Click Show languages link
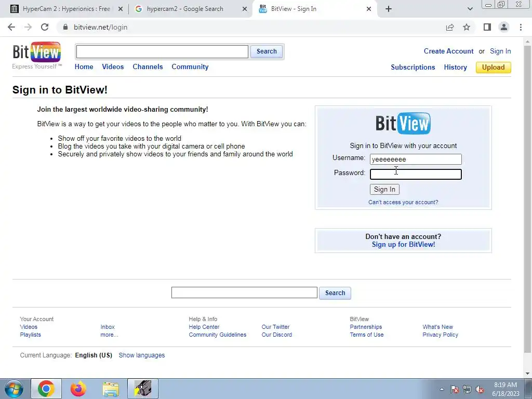Image resolution: width=532 pixels, height=399 pixels. pyautogui.click(x=141, y=355)
